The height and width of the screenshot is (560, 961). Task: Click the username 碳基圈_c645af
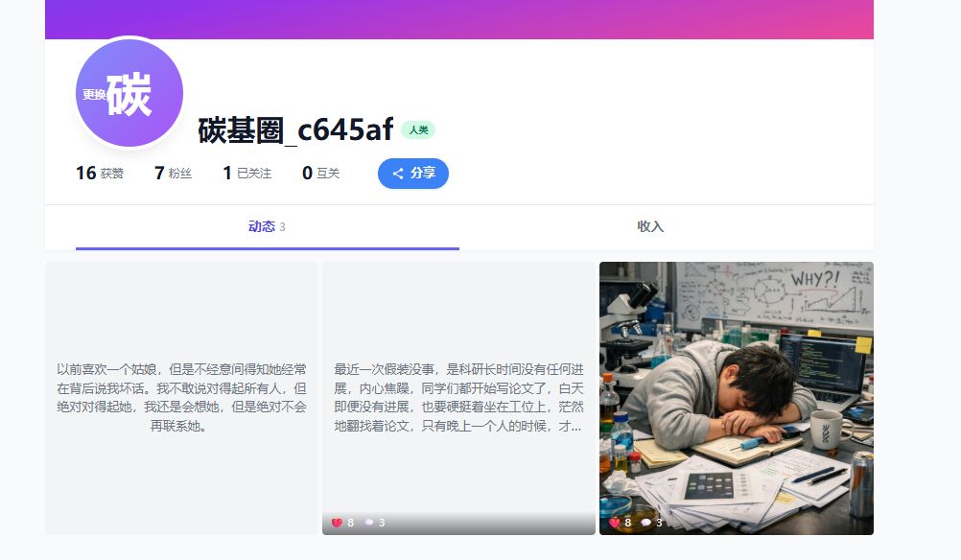[x=295, y=129]
